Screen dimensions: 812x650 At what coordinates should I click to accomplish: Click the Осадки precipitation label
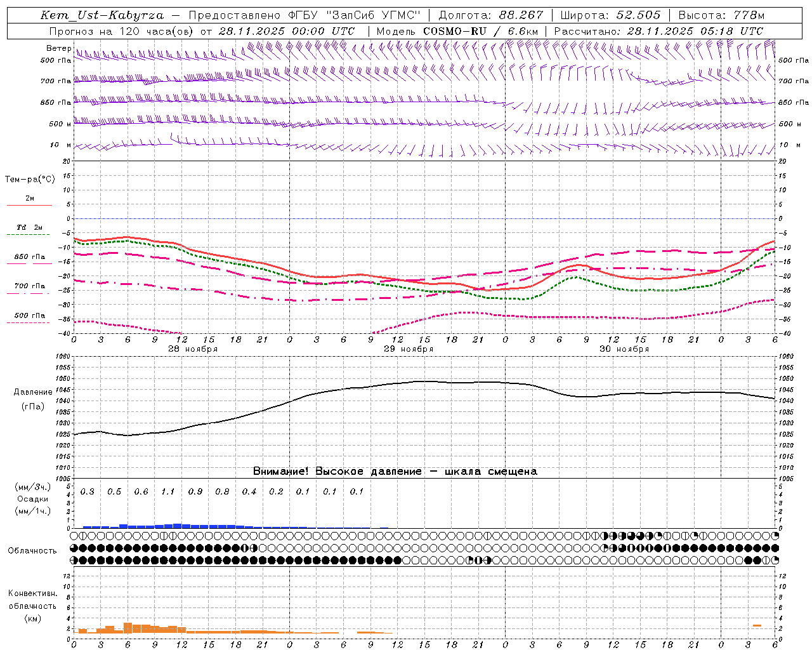click(x=33, y=499)
